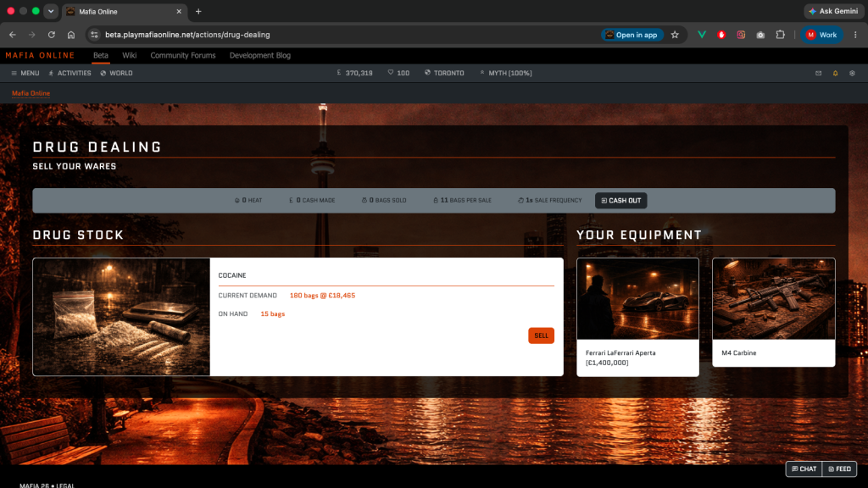The width and height of the screenshot is (868, 488).
Task: Click the 1s SALE FREQUENCY stat
Action: (549, 200)
